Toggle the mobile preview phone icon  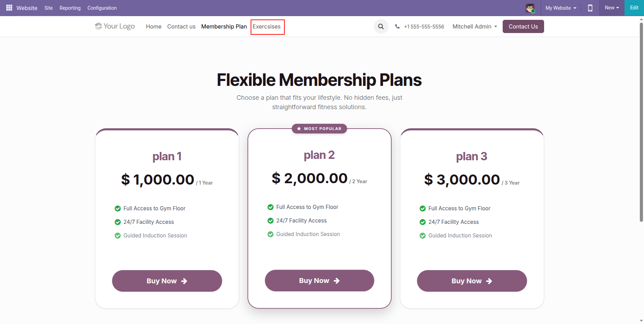coord(590,8)
